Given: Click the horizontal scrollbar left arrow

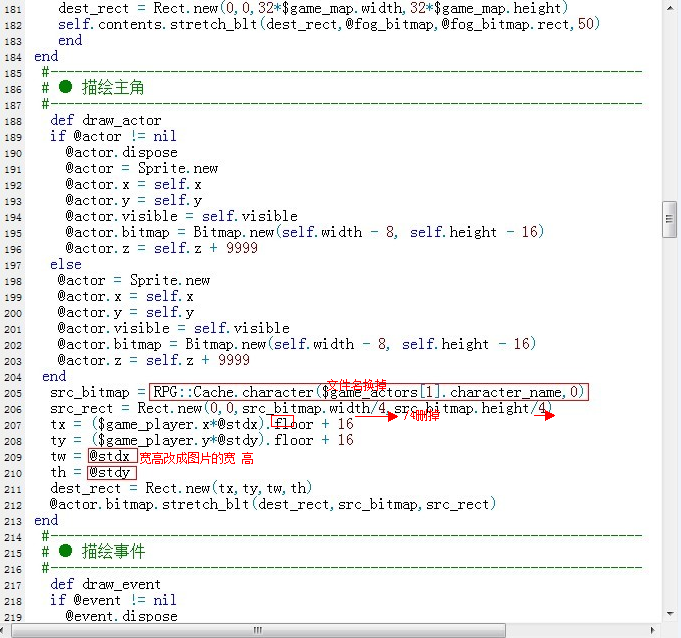Looking at the screenshot, I should click(3, 630).
